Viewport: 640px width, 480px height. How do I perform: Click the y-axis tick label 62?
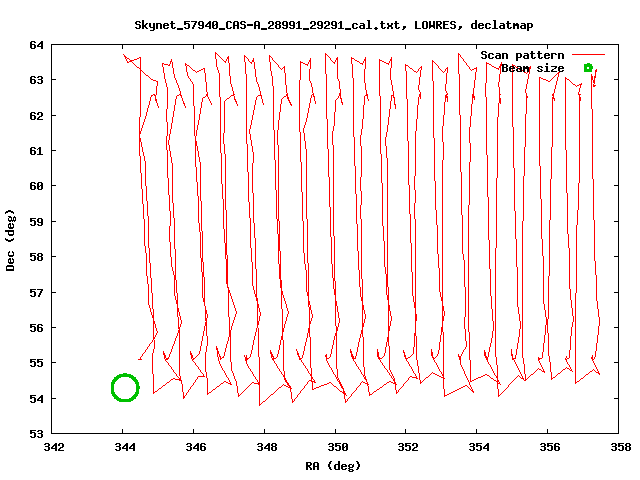coord(36,116)
